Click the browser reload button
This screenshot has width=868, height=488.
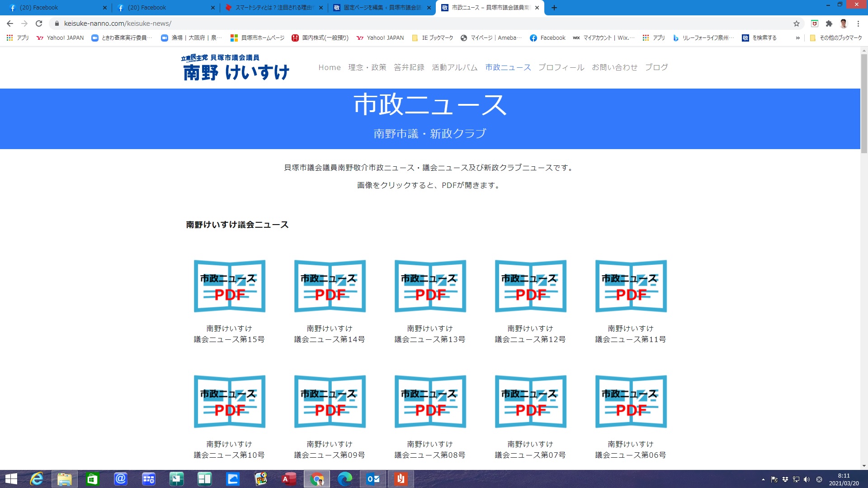(39, 23)
